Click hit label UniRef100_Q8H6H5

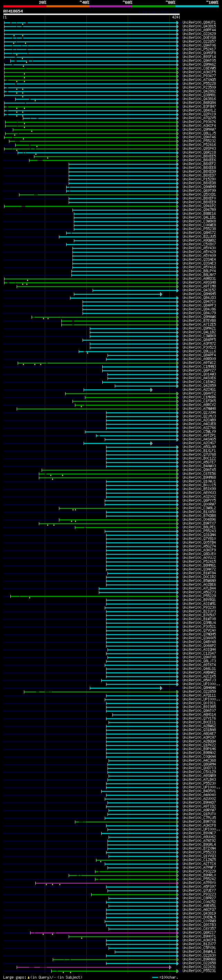(x=199, y=294)
